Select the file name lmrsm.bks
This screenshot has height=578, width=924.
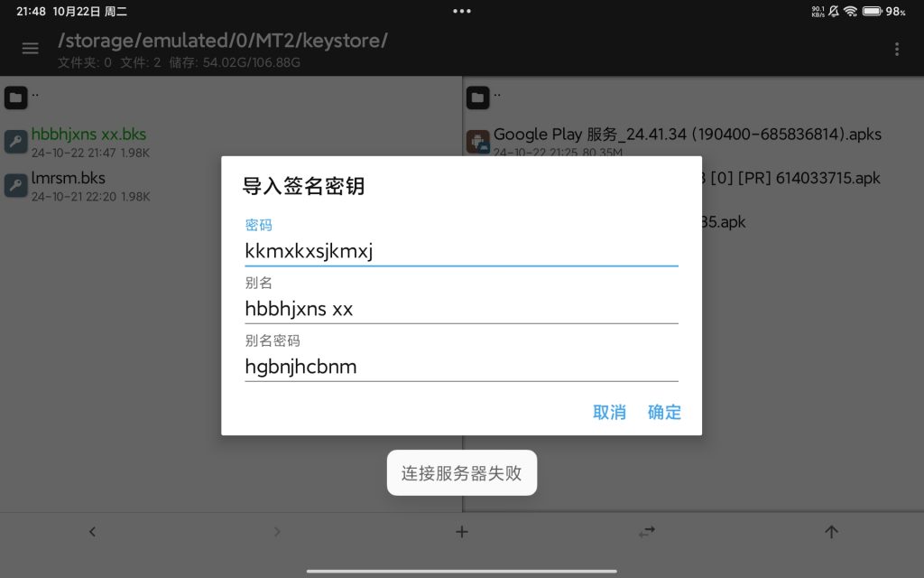pos(69,178)
